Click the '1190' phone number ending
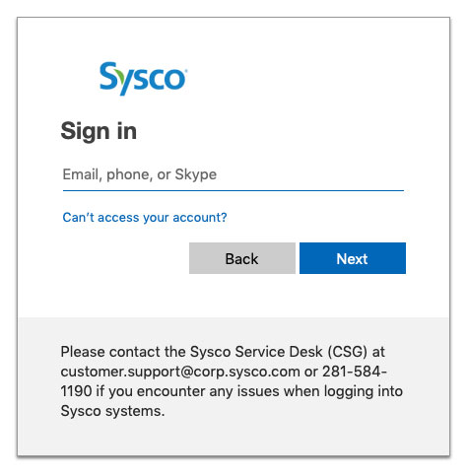The width and height of the screenshot is (468, 476). (76, 391)
